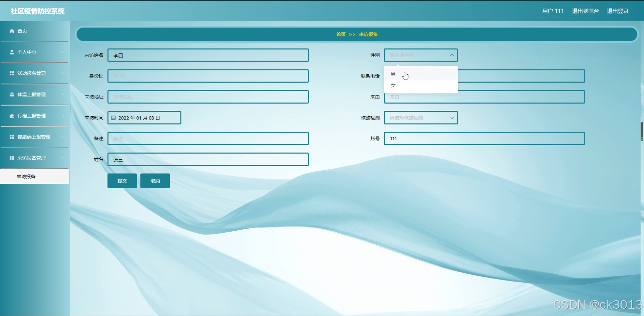Click 退出登录 in the header
This screenshot has width=644, height=316.
coord(618,11)
